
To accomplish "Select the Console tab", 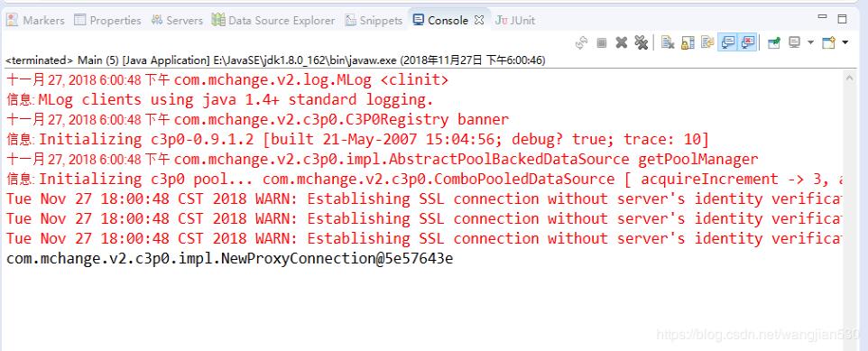I will click(x=448, y=21).
